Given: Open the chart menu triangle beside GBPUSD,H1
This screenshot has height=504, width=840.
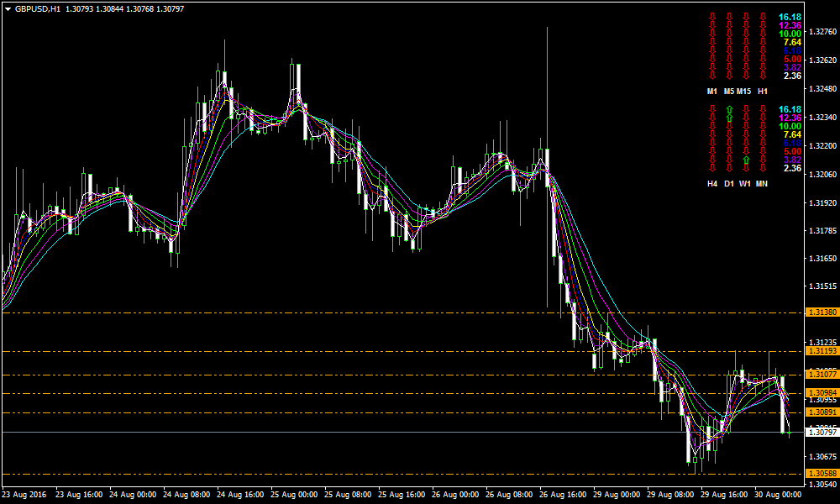Looking at the screenshot, I should click(x=8, y=8).
